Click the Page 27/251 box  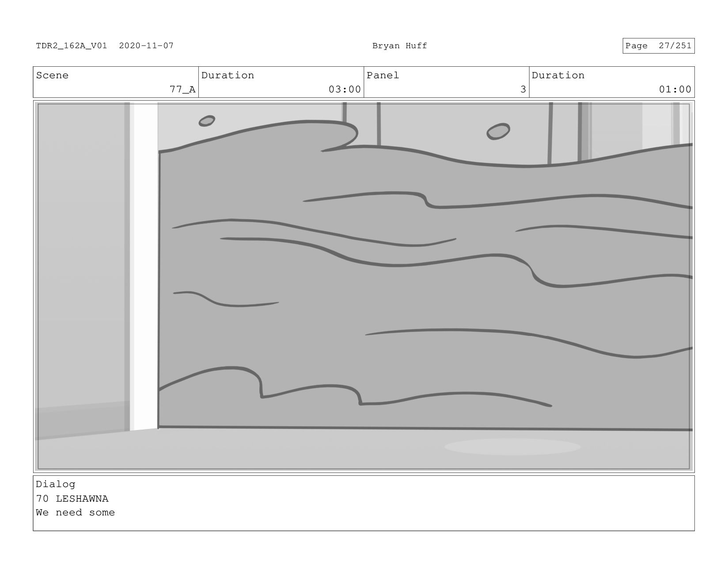click(x=658, y=46)
